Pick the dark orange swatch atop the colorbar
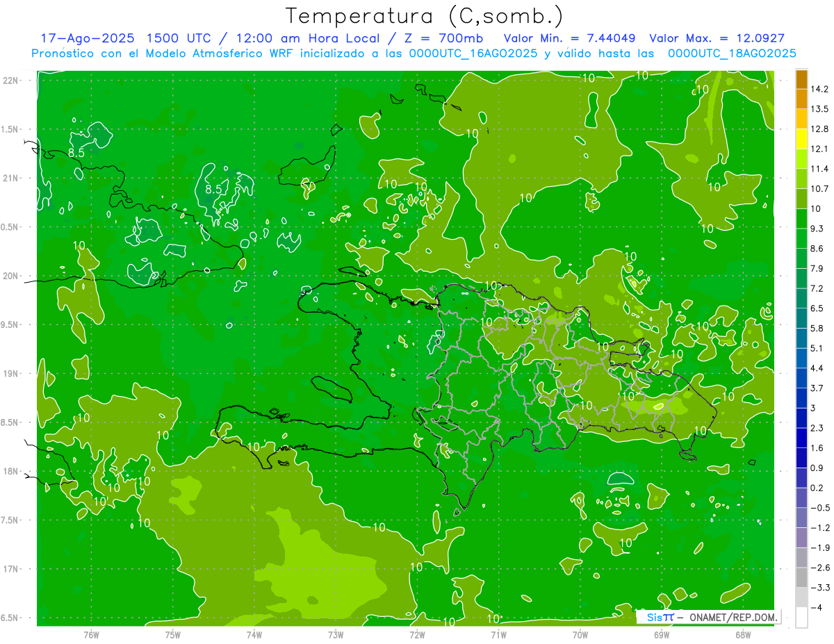 pos(801,79)
